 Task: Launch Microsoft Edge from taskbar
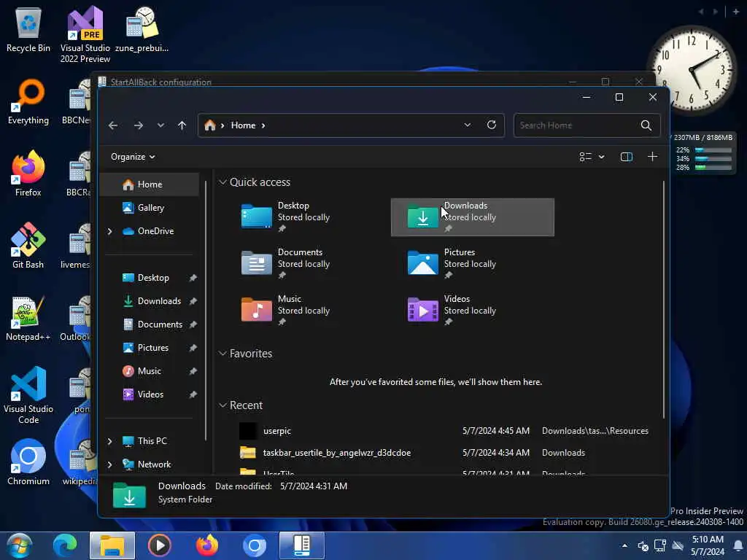tap(65, 545)
